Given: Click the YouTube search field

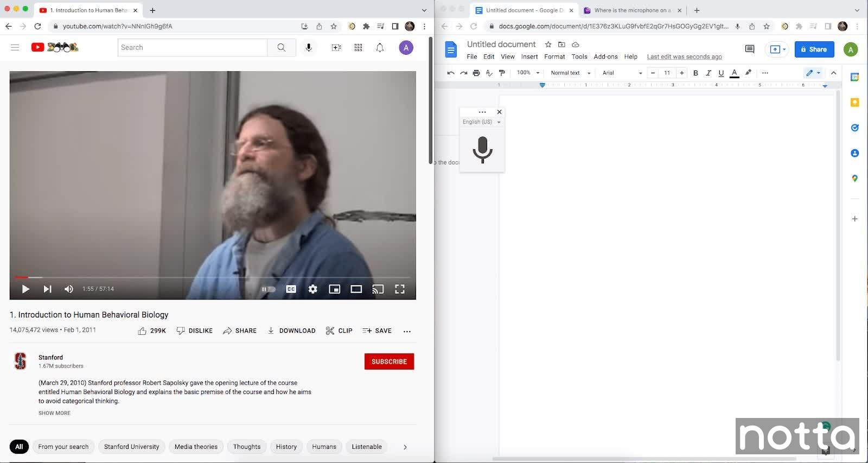Looking at the screenshot, I should click(x=193, y=48).
